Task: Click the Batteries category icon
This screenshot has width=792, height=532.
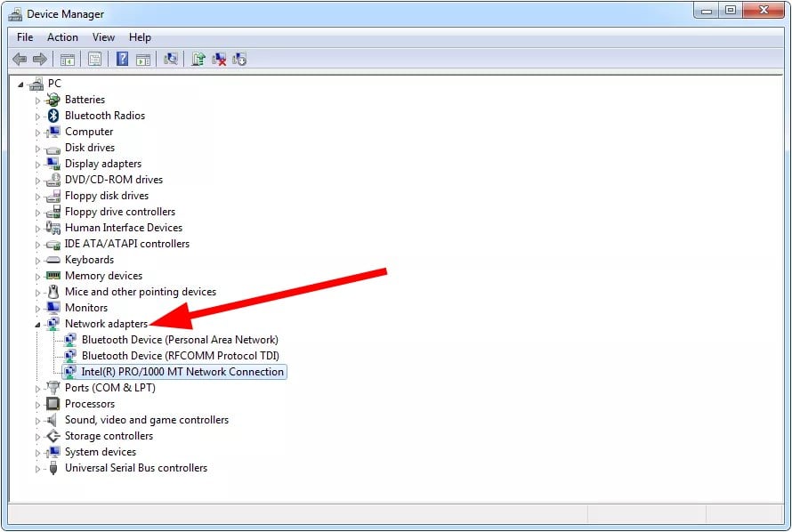Action: pyautogui.click(x=53, y=100)
